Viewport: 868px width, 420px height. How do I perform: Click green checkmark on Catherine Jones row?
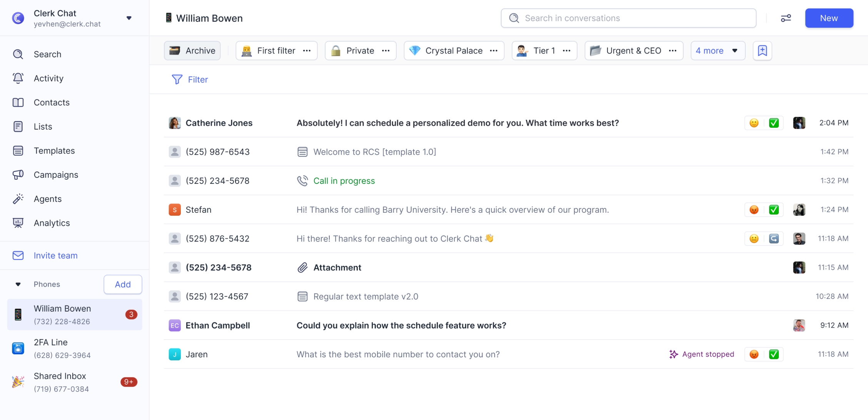point(774,123)
